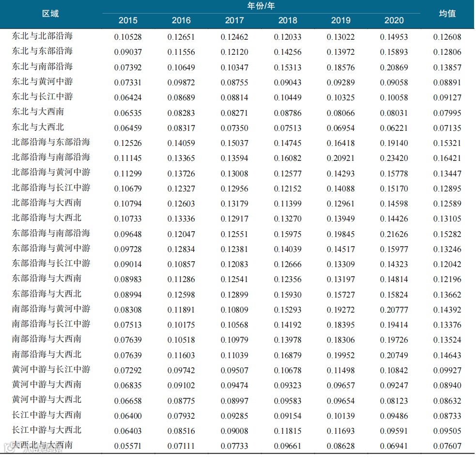
Task: Click the 均值 column header
Action: coord(447,14)
